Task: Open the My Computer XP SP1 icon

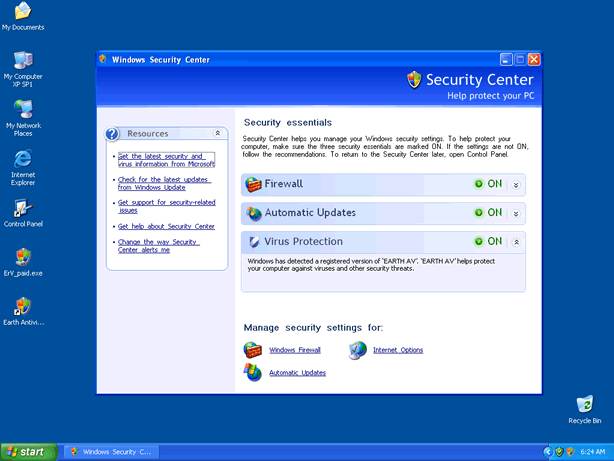Action: pyautogui.click(x=23, y=61)
